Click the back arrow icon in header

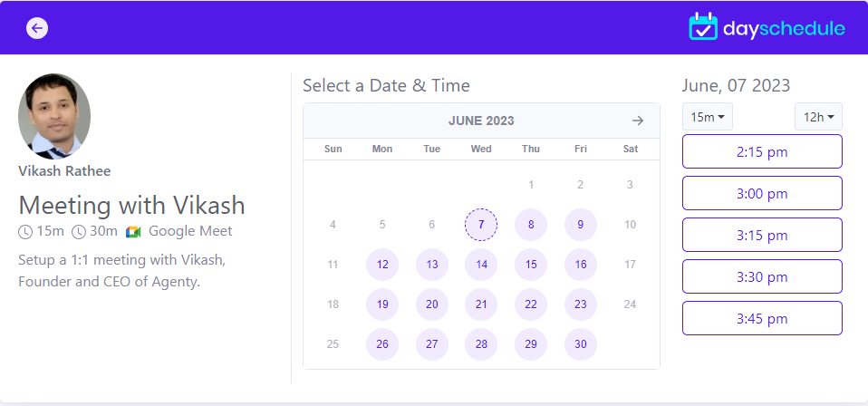pos(37,28)
